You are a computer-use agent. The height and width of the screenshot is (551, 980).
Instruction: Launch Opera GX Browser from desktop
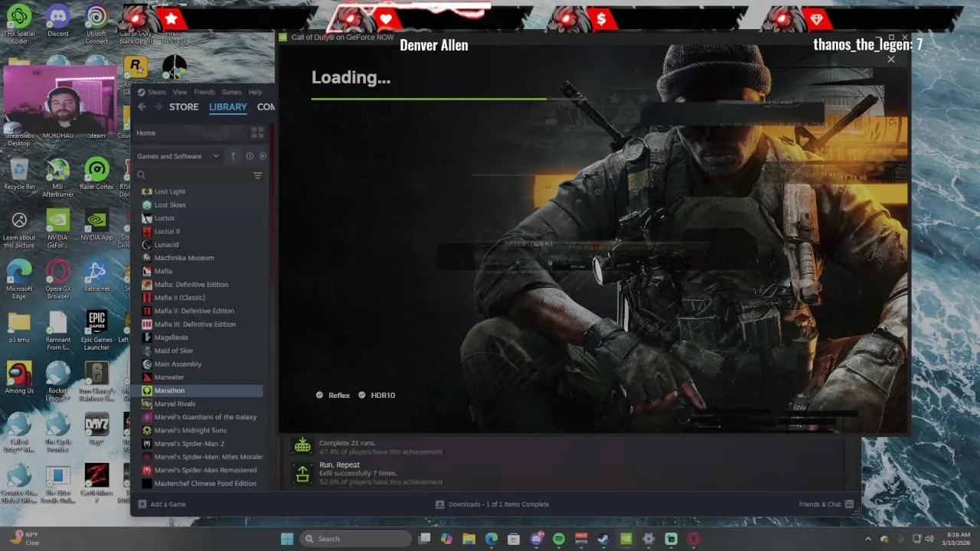(x=58, y=279)
